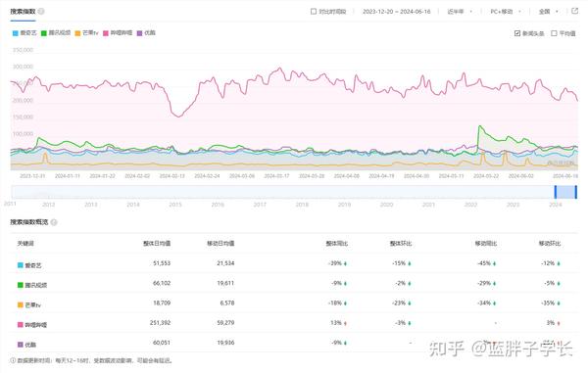Click the 移动日均值 column header
The image size is (588, 373).
pos(220,244)
